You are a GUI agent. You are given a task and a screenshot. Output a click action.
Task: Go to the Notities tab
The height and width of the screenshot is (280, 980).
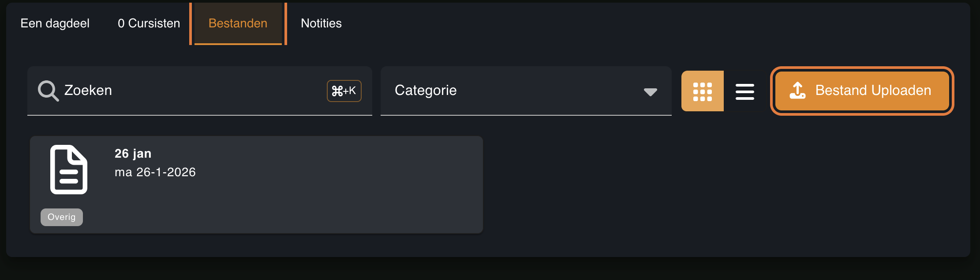[x=321, y=23]
